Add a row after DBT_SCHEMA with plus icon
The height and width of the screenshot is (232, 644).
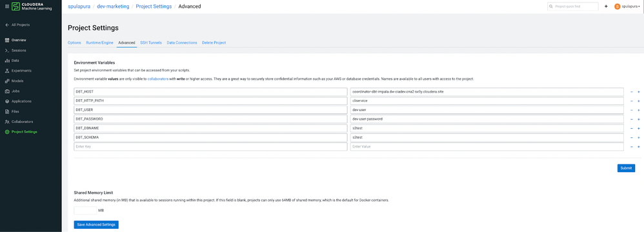639,137
